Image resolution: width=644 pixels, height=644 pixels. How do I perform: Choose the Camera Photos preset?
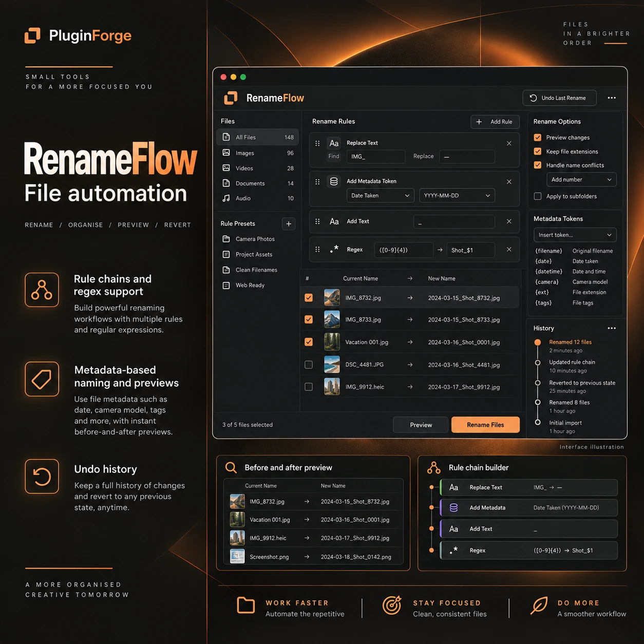pyautogui.click(x=255, y=239)
